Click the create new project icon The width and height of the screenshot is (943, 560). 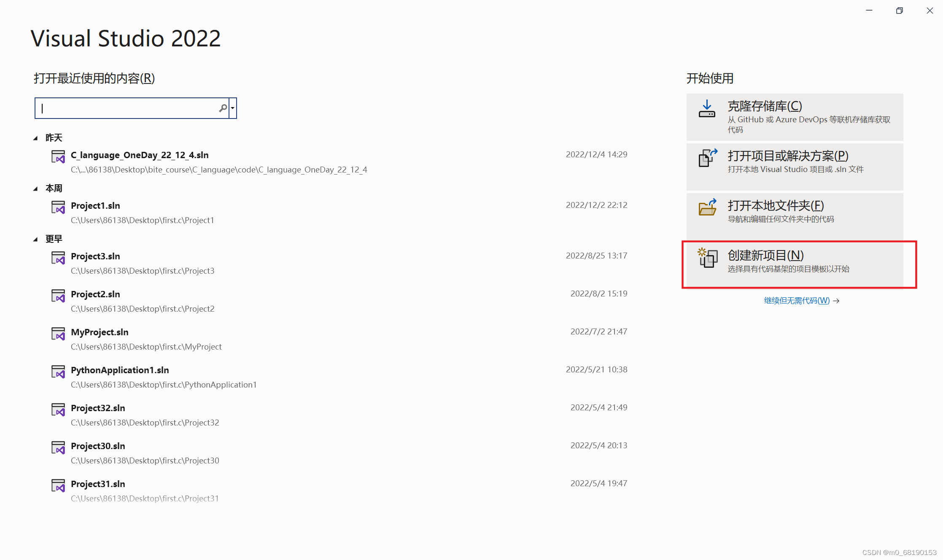[x=708, y=257]
